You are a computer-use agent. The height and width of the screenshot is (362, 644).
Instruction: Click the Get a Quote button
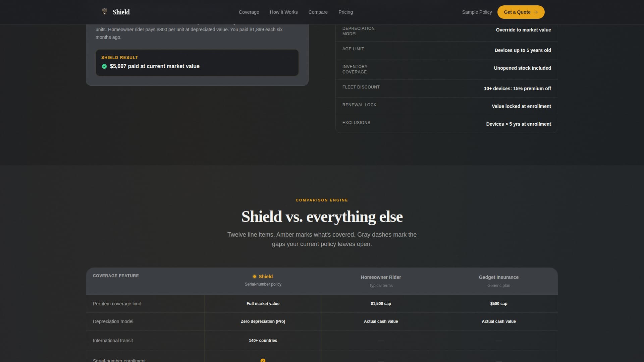pos(521,12)
